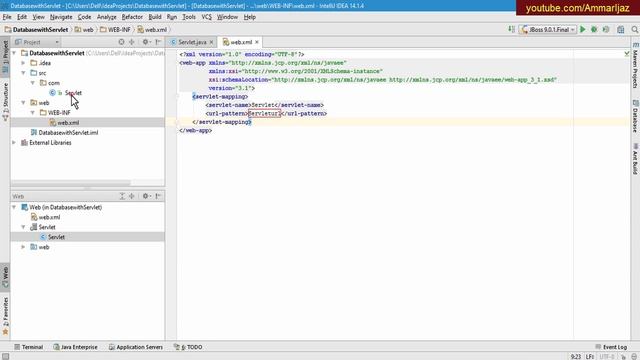Collapse the src folder
This screenshot has width=640, height=360.
24,73
